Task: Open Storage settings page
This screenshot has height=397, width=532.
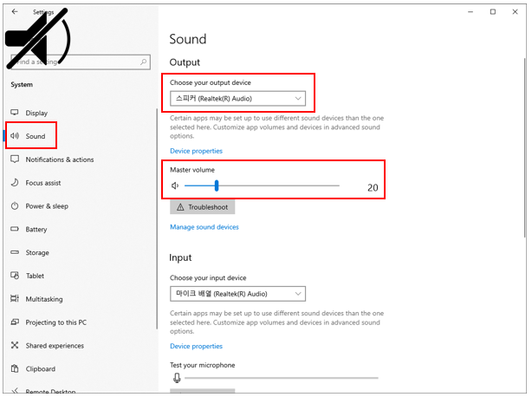Action: [x=37, y=253]
